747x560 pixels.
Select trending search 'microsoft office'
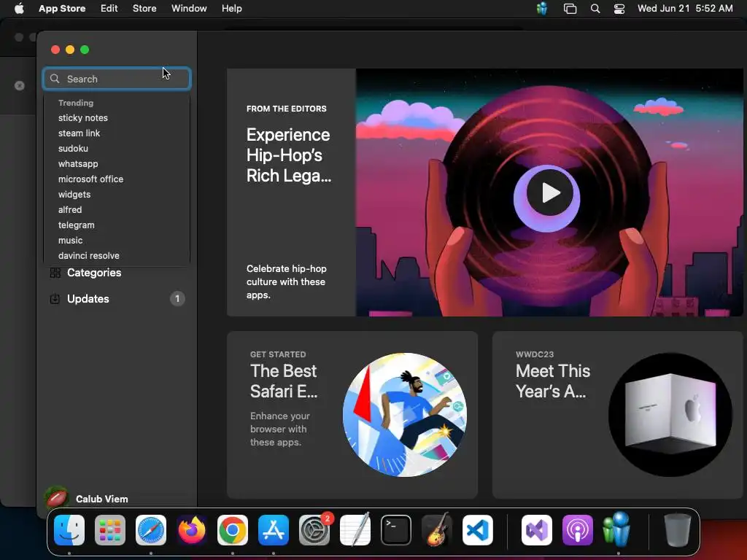(x=90, y=179)
